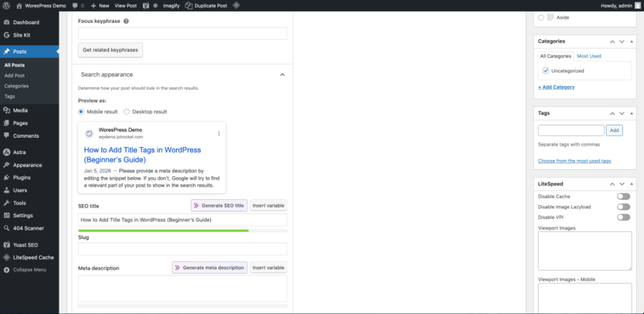Click the Settings icon in sidebar
This screenshot has height=314, width=644.
coord(7,215)
